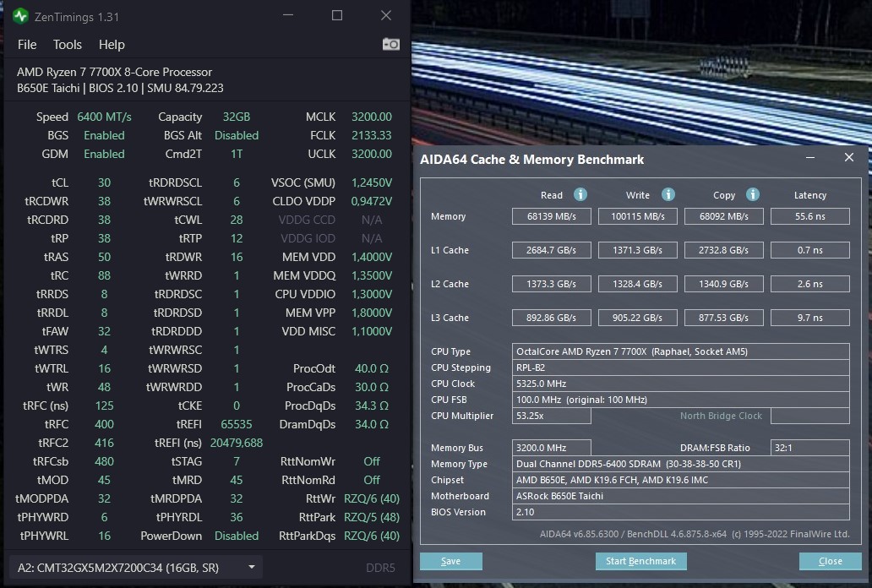Image resolution: width=872 pixels, height=588 pixels.
Task: Click the CPU Stepping RPL-B2 field
Action: [x=681, y=367]
